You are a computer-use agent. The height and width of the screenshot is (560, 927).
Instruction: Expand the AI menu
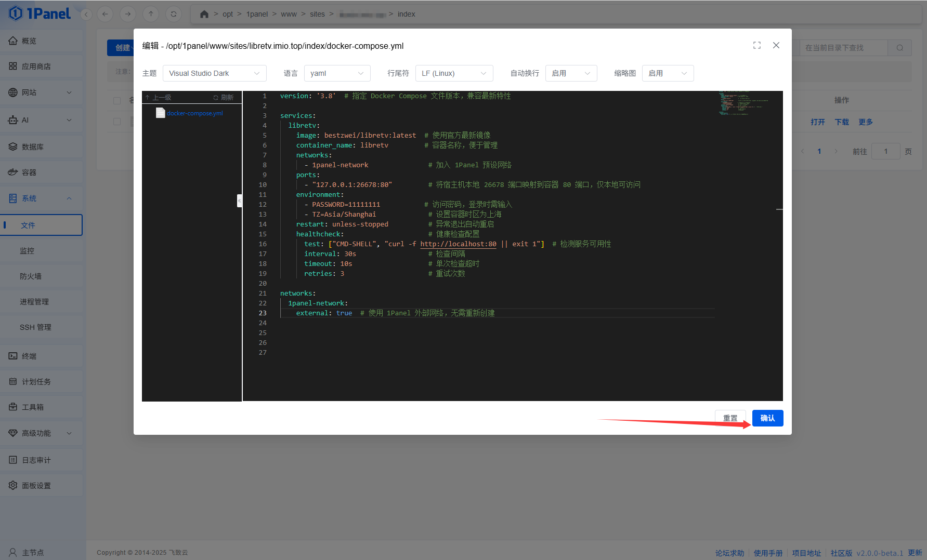(x=42, y=120)
